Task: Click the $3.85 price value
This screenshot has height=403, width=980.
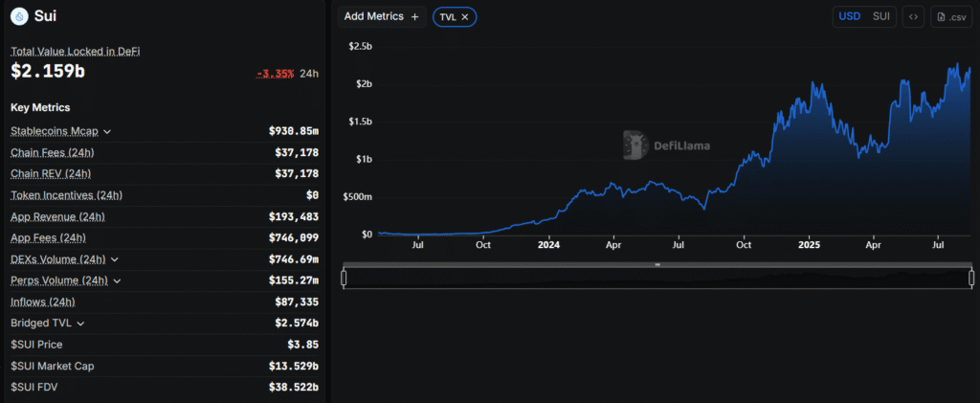Action: 305,345
